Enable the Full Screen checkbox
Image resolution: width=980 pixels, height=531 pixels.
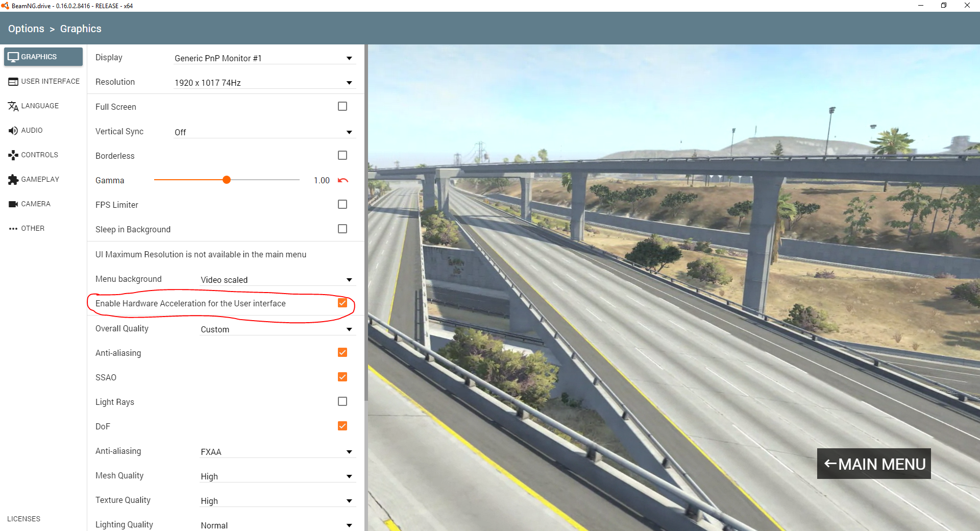342,106
